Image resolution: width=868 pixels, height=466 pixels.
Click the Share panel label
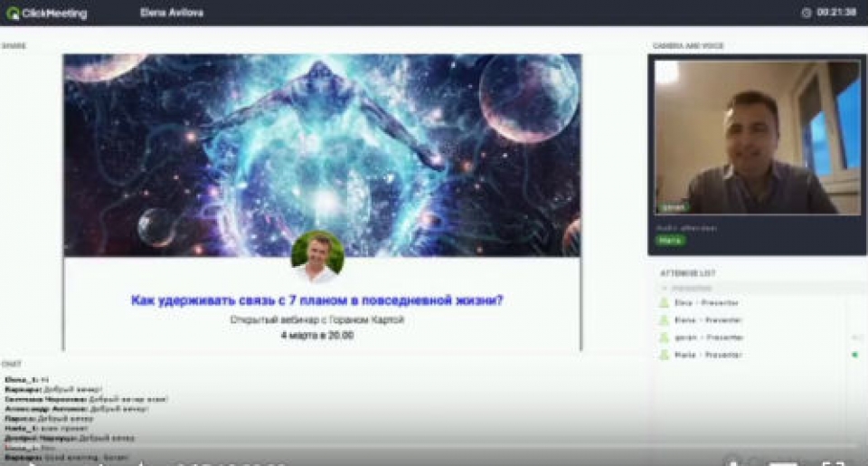click(13, 45)
